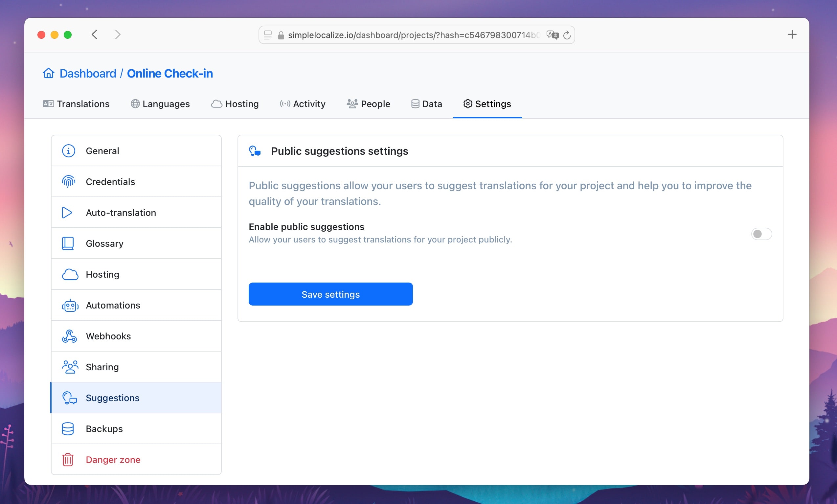Open Auto-translation settings label
This screenshot has height=504, width=837.
121,213
